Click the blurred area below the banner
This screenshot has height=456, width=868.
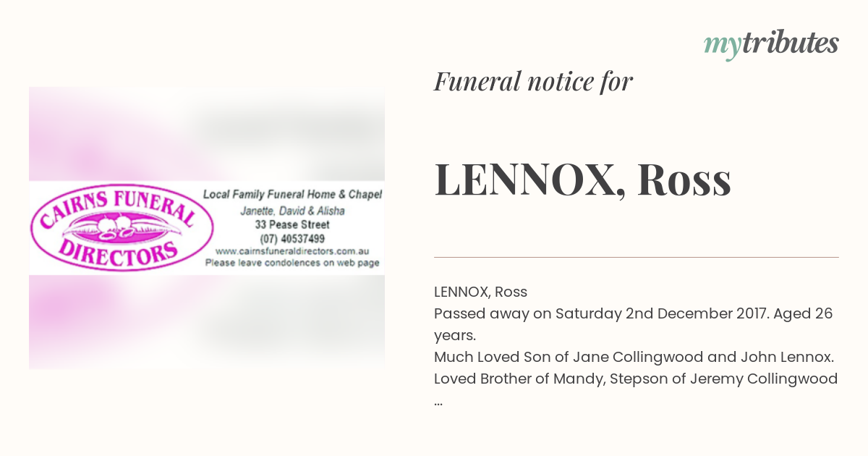[207, 321]
